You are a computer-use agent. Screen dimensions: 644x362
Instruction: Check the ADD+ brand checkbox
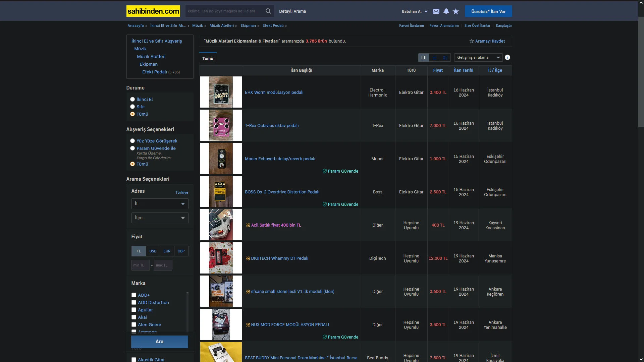click(134, 295)
